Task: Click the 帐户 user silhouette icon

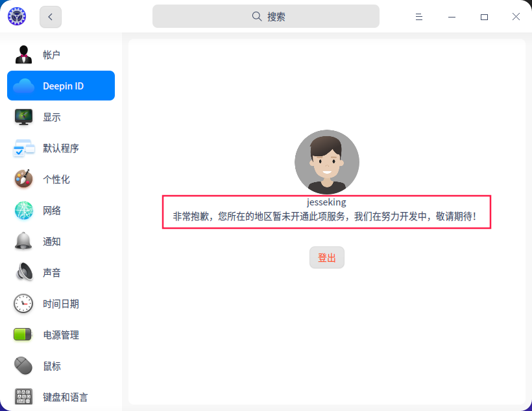Action: click(x=23, y=54)
